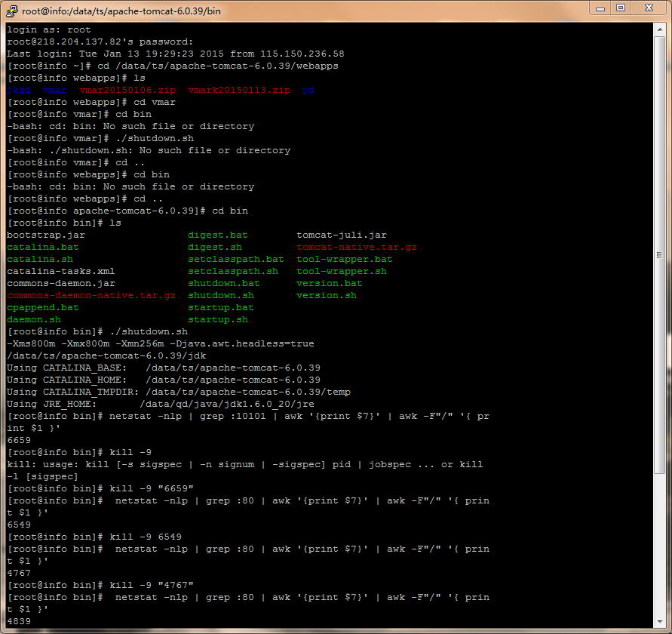Screen dimensions: 672x634
Task: Minimize the PuTTY terminal window
Action: click(600, 8)
